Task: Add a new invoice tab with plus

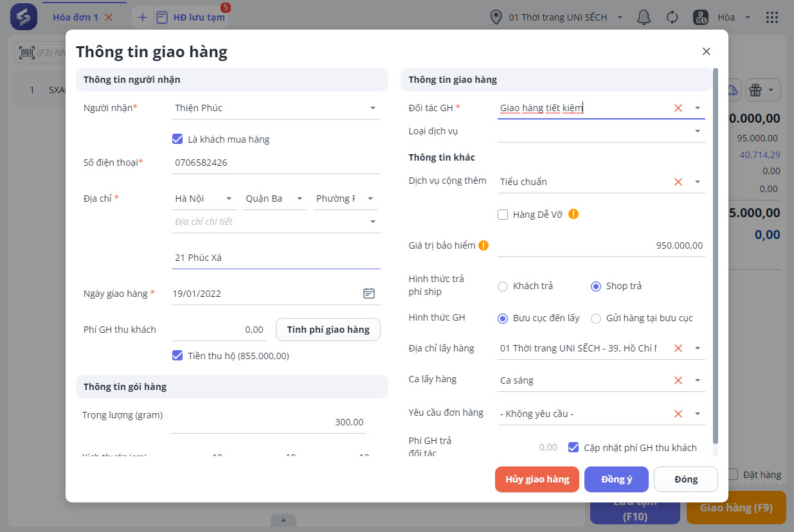Action: click(x=143, y=17)
